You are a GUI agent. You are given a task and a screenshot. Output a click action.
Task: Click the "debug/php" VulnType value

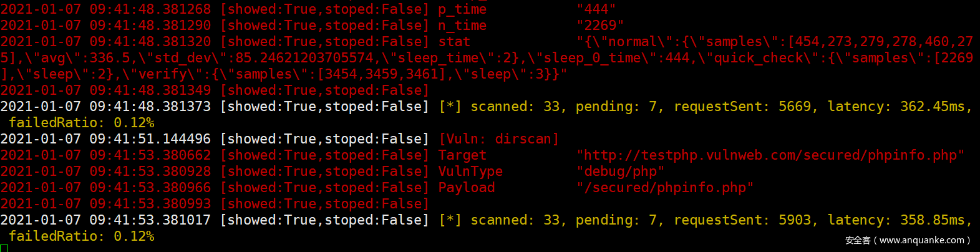[620, 172]
